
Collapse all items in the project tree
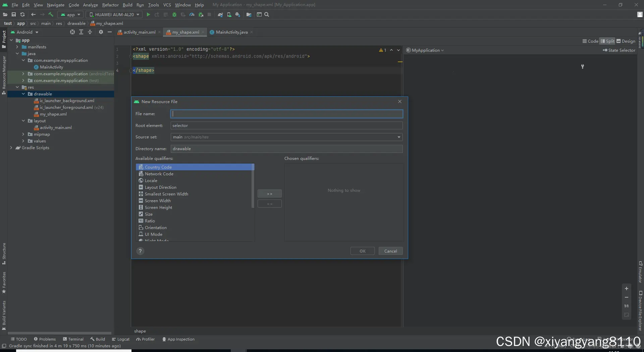point(90,32)
